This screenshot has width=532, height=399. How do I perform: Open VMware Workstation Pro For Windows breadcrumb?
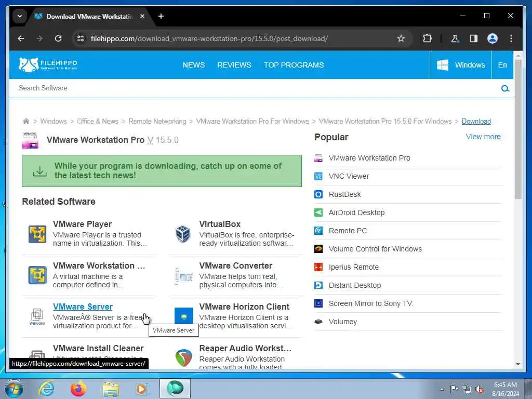coord(252,122)
